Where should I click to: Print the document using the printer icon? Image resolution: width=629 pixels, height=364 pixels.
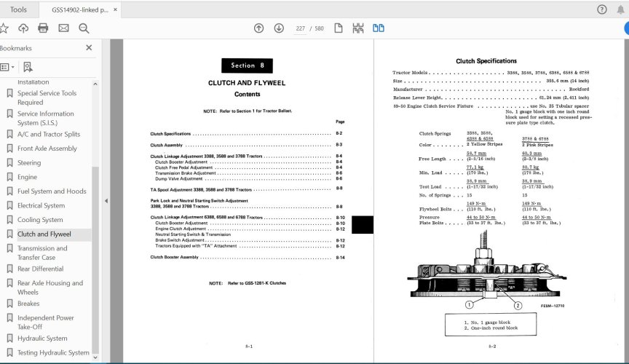coord(43,28)
